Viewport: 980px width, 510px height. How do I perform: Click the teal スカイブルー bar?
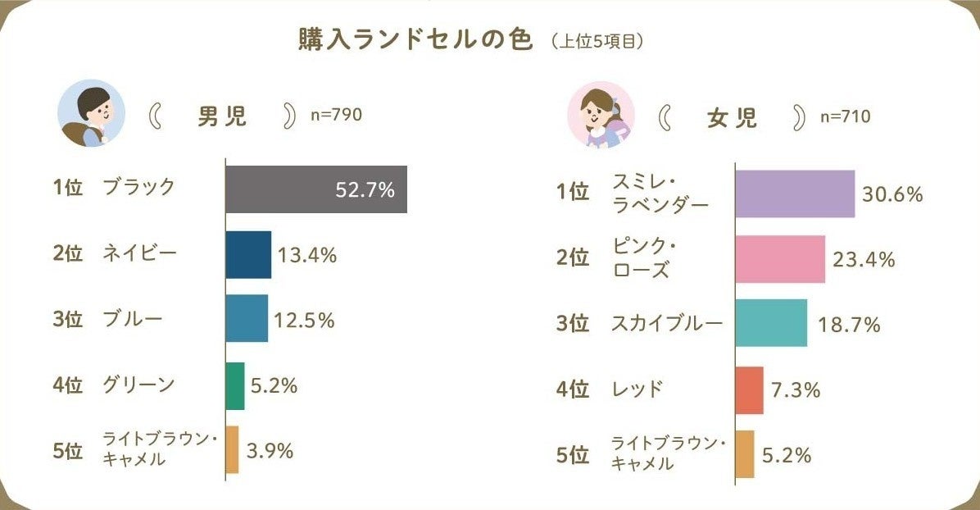click(x=771, y=323)
